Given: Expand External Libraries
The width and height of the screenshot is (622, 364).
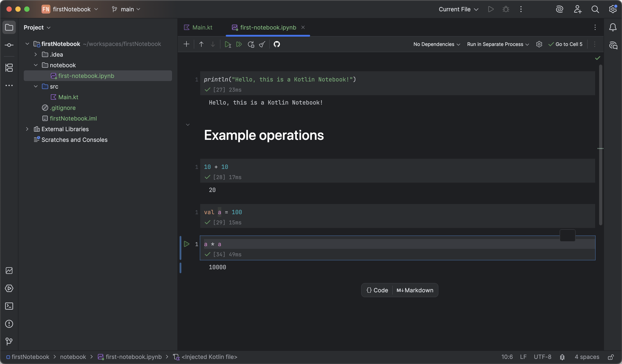Looking at the screenshot, I should point(27,129).
